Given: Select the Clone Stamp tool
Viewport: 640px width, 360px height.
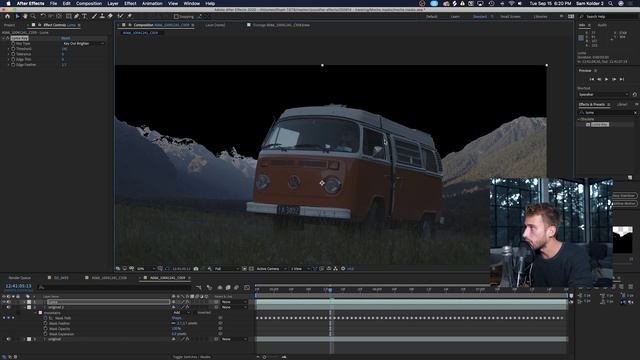Looking at the screenshot, I should click(x=102, y=16).
